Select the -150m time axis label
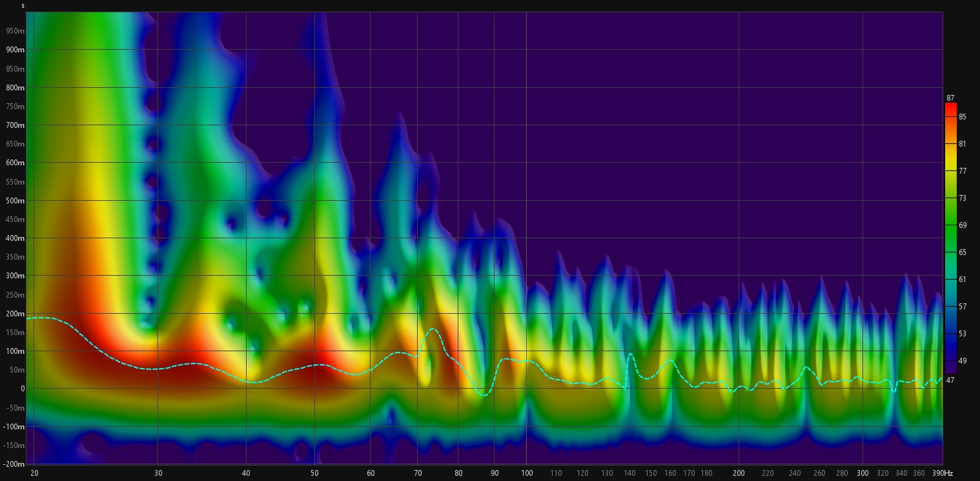Image resolution: width=980 pixels, height=481 pixels. pos(14,445)
